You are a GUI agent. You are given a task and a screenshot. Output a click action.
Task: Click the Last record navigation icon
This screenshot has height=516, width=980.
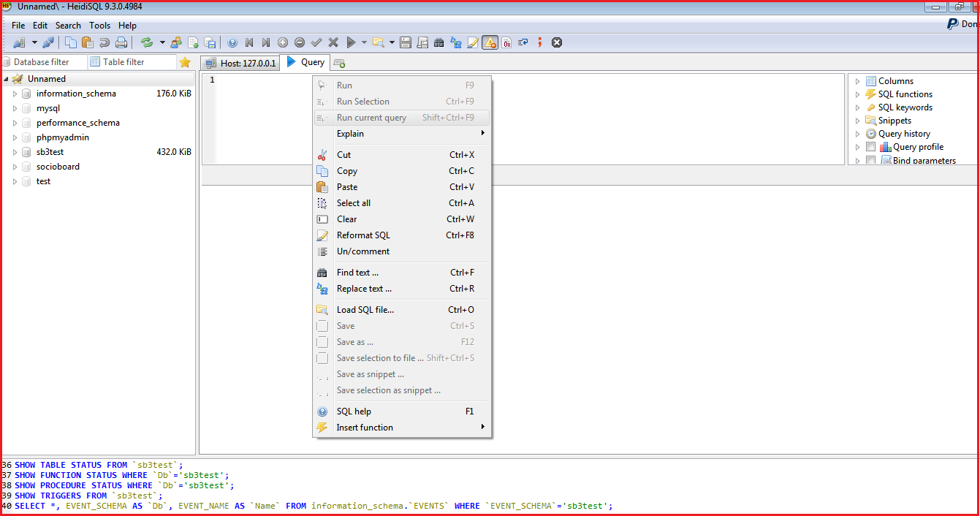click(x=266, y=42)
